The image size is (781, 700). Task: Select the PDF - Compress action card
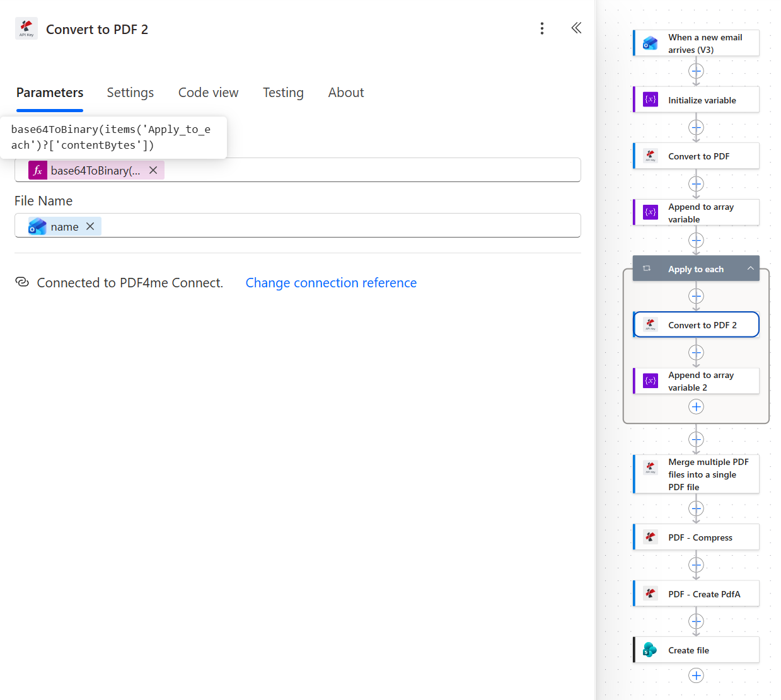tap(696, 537)
